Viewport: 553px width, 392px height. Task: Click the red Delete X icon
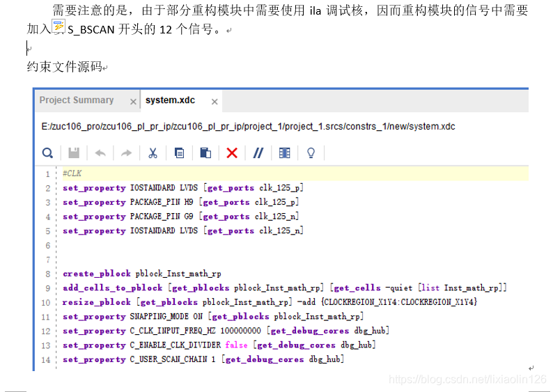[x=232, y=153]
